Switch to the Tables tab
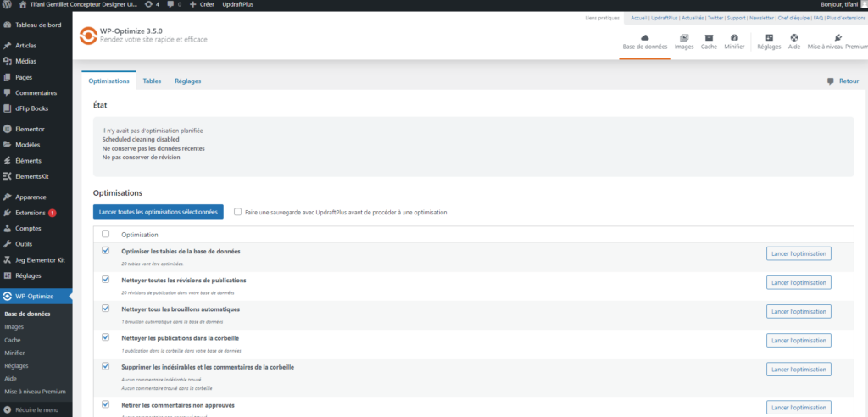The height and width of the screenshot is (417, 868). click(152, 81)
